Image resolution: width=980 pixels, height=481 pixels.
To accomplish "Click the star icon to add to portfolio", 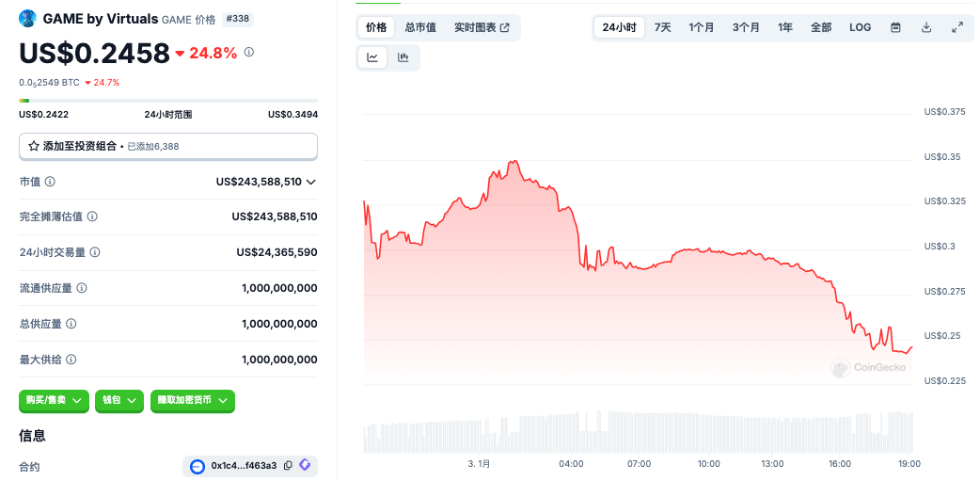I will [x=34, y=146].
